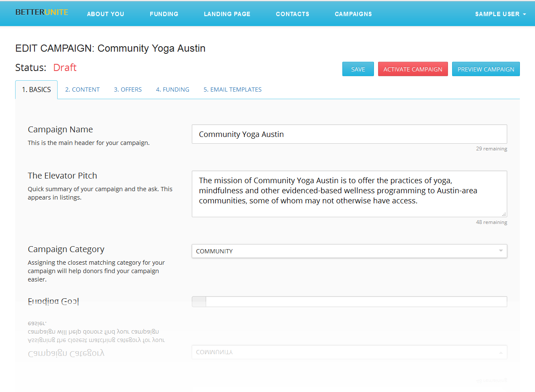Click the '48 remaining' counter under Elevator Pitch
The image size is (535, 392).
(492, 222)
